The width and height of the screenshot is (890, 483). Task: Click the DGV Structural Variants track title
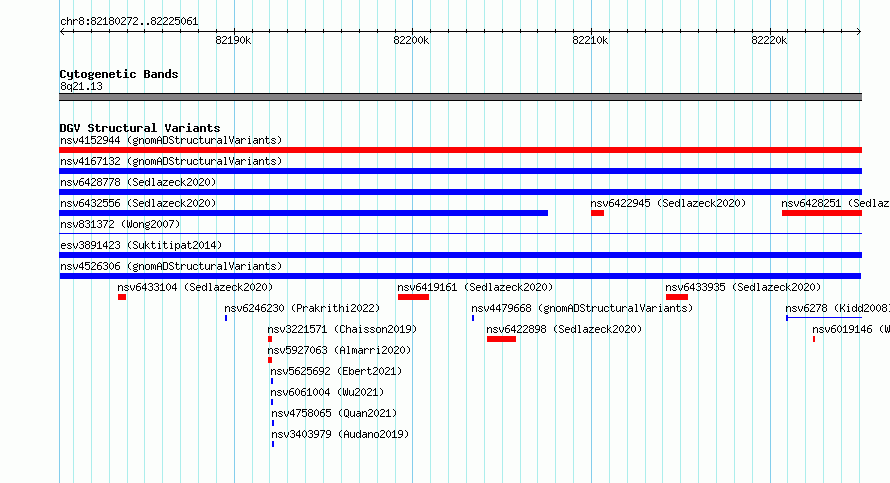point(140,128)
